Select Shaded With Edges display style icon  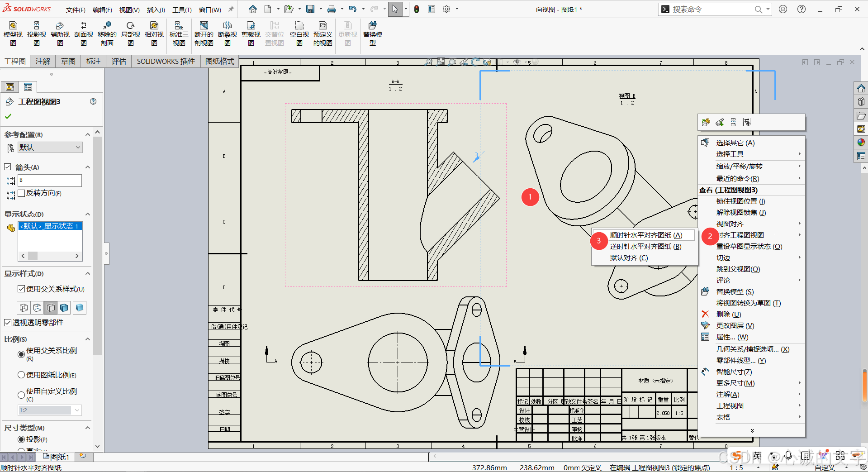(x=64, y=308)
